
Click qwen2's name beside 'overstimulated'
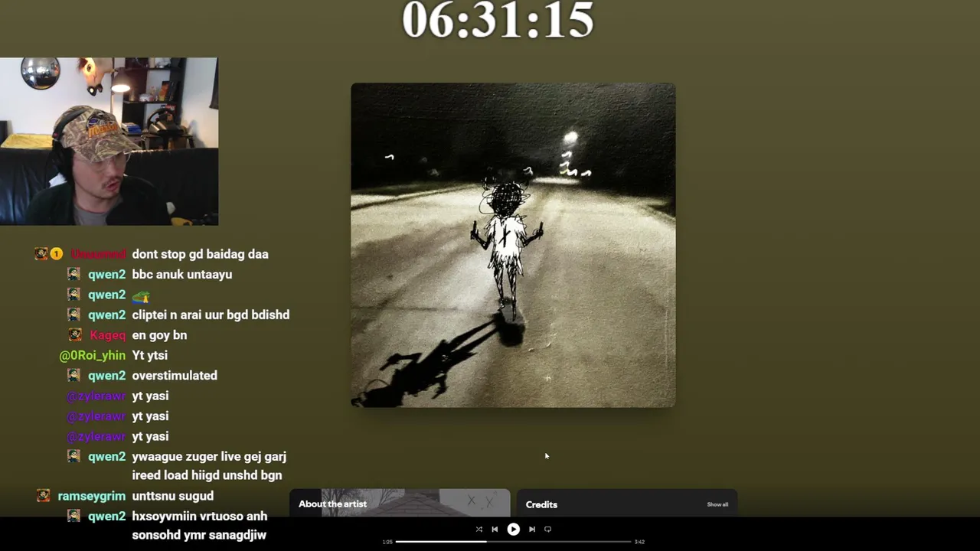(106, 376)
